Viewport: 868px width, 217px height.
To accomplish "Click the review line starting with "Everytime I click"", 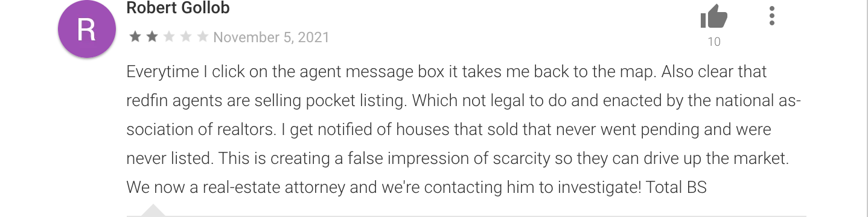I will (447, 72).
